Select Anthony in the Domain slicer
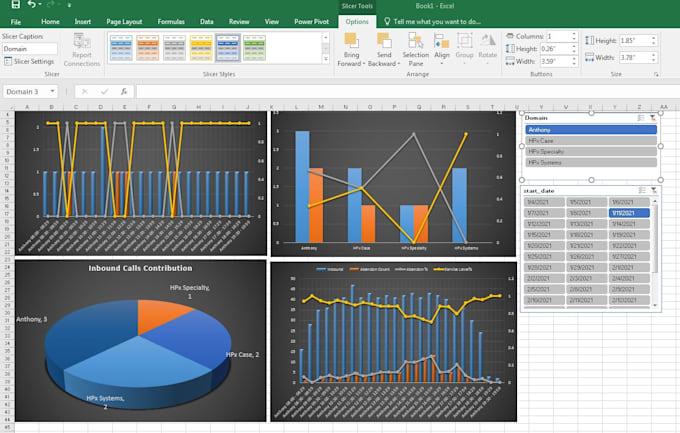 [591, 130]
